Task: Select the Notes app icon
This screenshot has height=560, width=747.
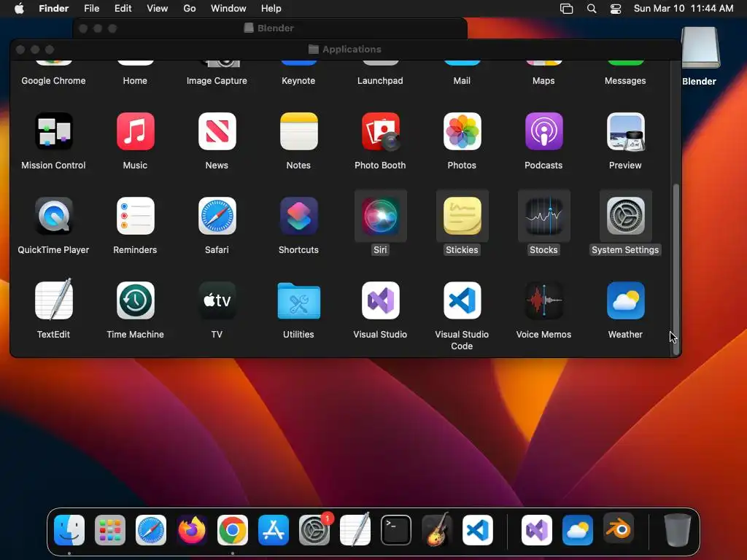Action: pyautogui.click(x=298, y=131)
